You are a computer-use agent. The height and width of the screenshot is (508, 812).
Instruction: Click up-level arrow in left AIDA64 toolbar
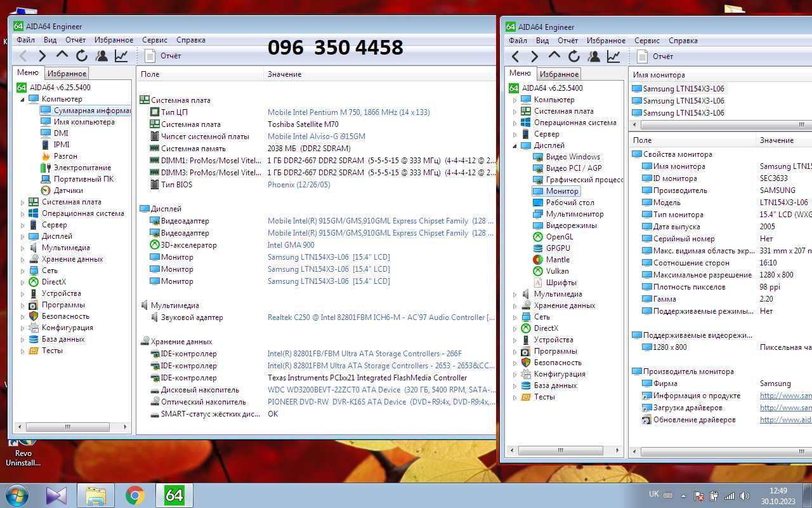point(62,55)
